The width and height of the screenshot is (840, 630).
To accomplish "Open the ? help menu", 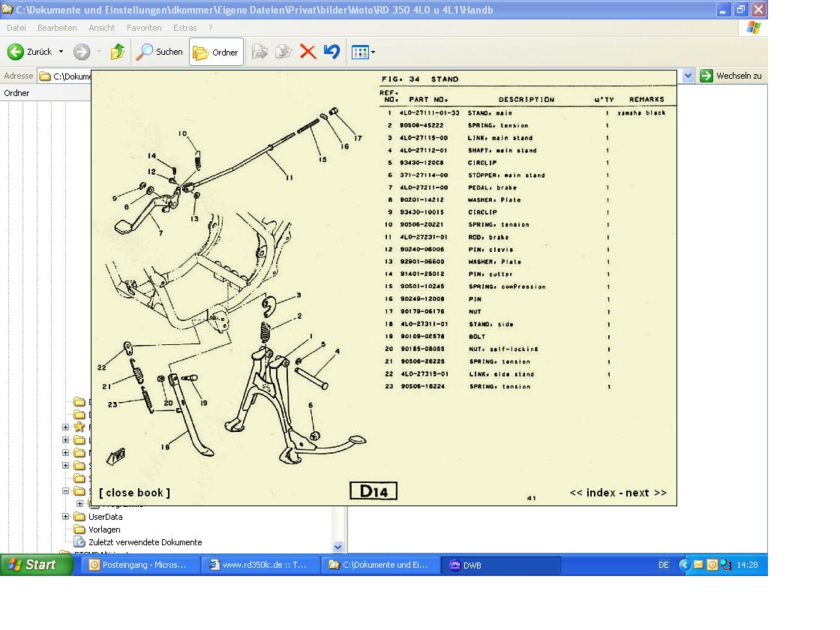I will (x=211, y=28).
